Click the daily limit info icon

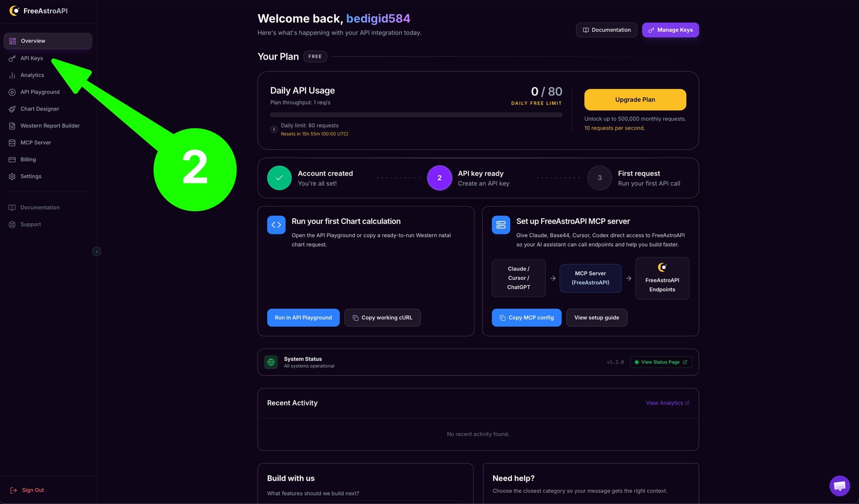274,129
